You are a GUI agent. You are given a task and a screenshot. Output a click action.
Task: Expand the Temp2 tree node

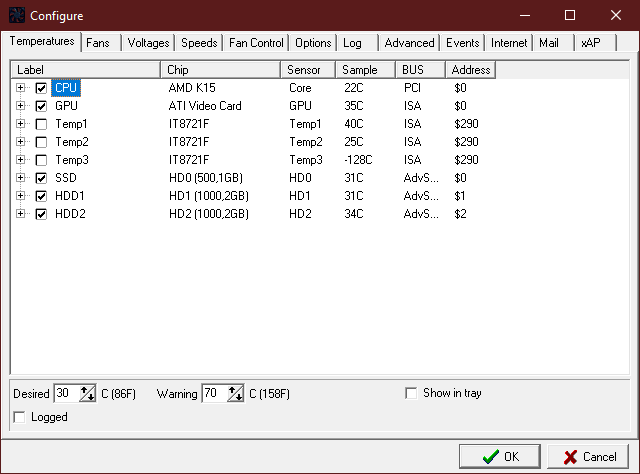20,142
